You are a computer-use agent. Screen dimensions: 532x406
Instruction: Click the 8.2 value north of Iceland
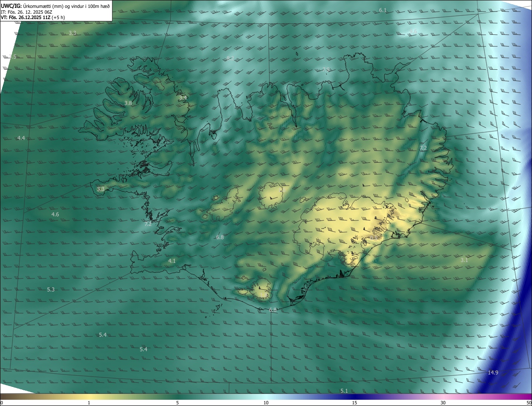pos(230,58)
